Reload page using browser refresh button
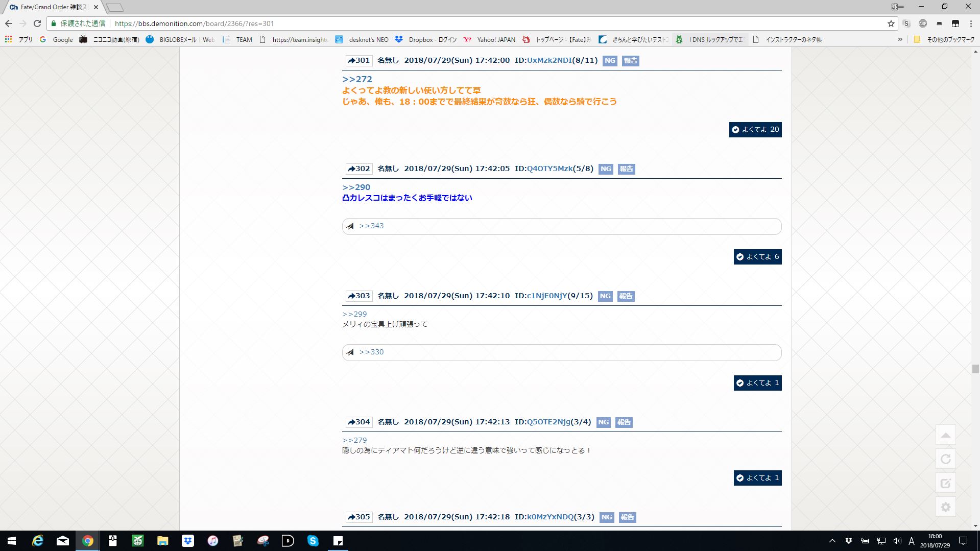Viewport: 980px width, 551px height. point(37,23)
